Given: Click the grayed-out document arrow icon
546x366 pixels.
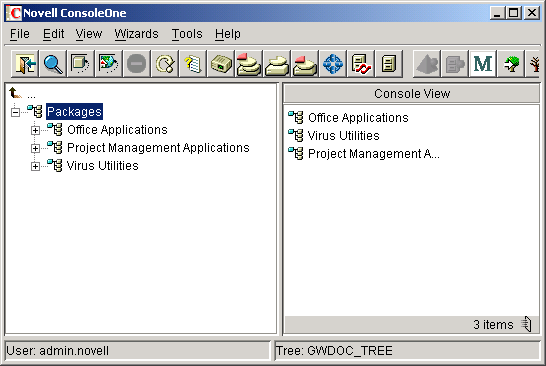Looking at the screenshot, I should 455,64.
